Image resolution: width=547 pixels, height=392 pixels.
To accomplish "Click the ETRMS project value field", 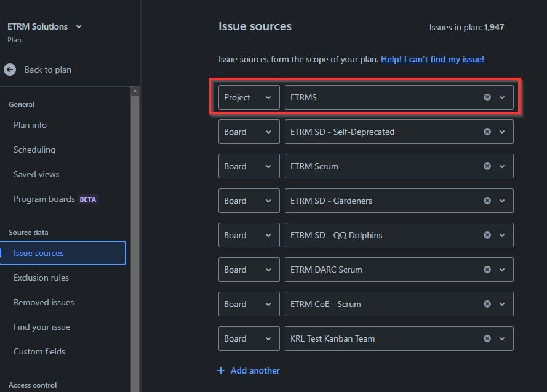I will 399,97.
